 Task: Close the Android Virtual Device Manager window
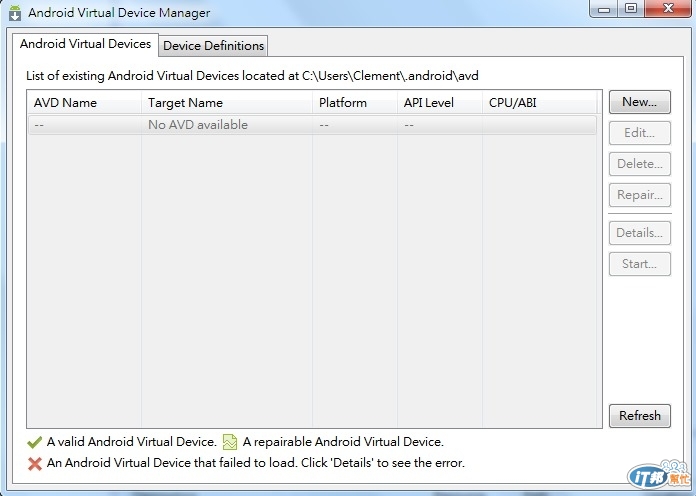pyautogui.click(x=668, y=9)
